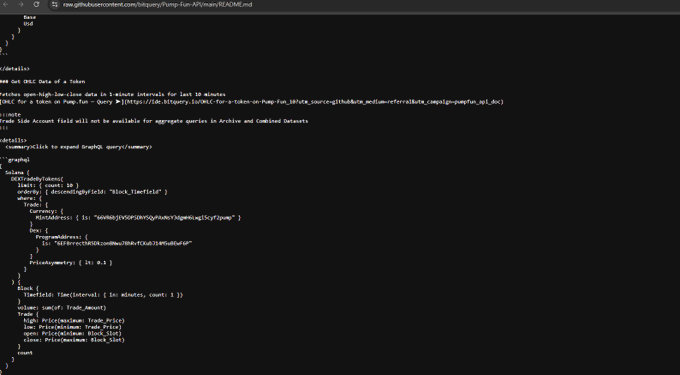
Task: Click the "Fetches open-high-low-close data" sentence
Action: click(112, 94)
